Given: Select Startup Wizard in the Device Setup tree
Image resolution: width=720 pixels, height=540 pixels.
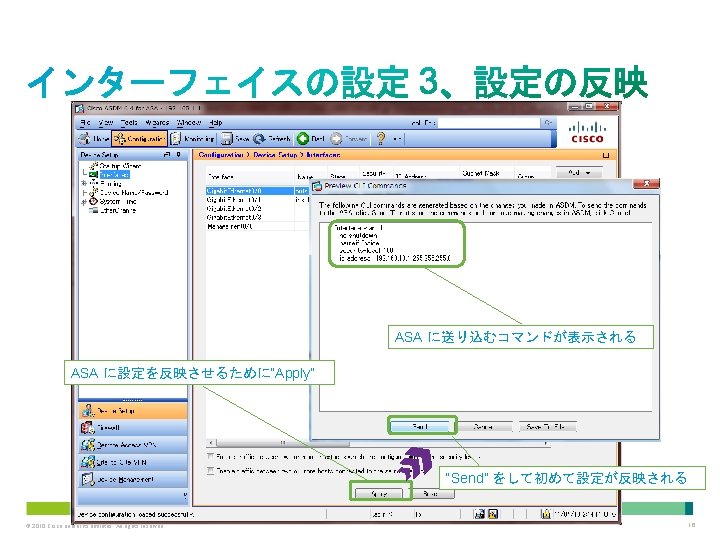Looking at the screenshot, I should pyautogui.click(x=120, y=166).
